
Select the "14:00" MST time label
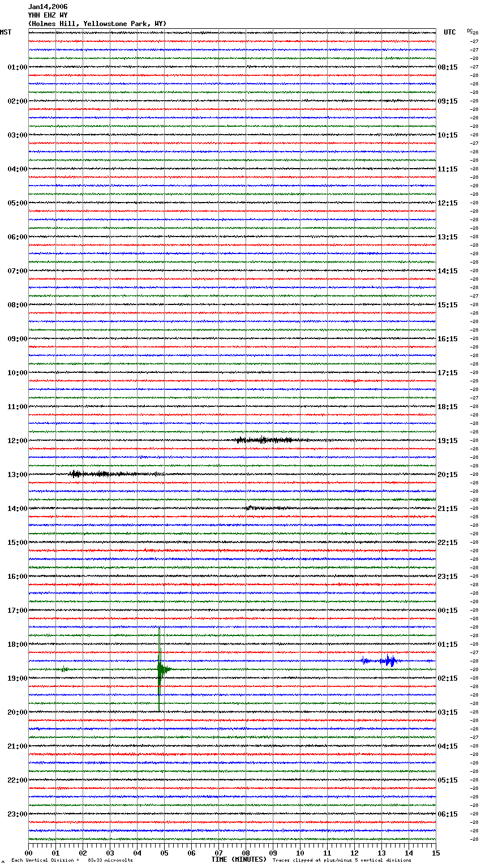coord(18,509)
